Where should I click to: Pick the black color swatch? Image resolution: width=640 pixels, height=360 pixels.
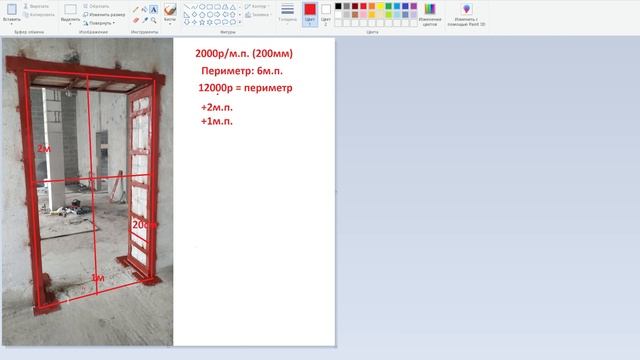click(x=338, y=6)
